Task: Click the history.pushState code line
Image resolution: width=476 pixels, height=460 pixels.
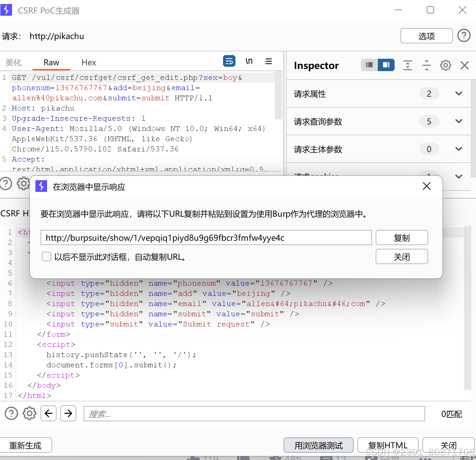Action: point(121,355)
